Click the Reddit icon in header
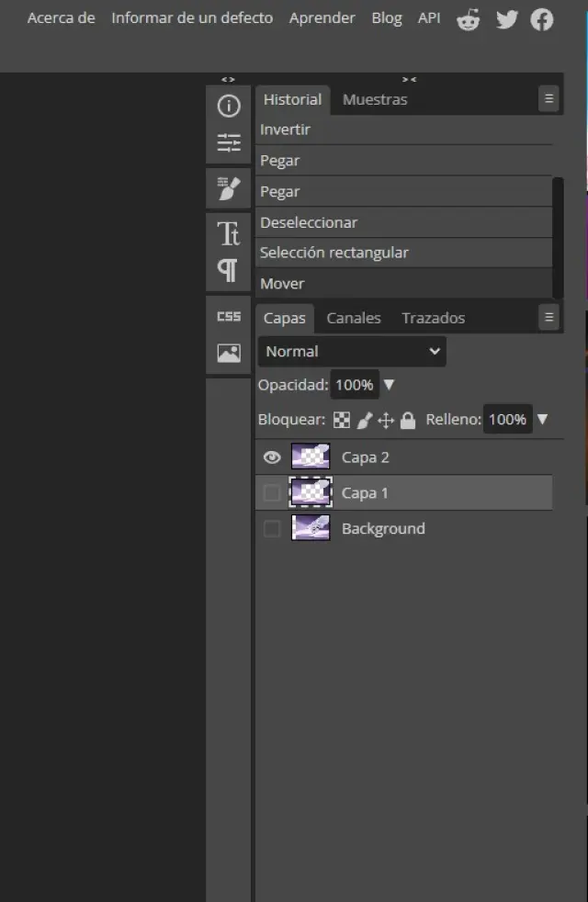The image size is (588, 902). [469, 19]
